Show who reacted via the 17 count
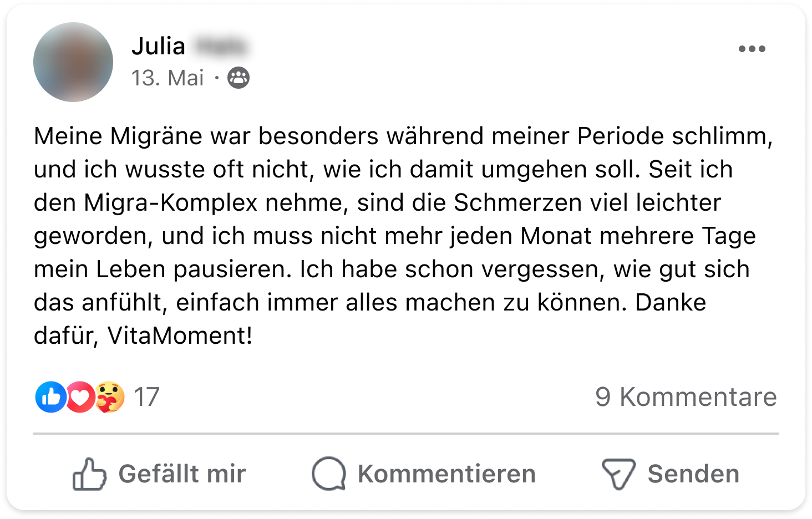This screenshot has height=519, width=812. 146,397
